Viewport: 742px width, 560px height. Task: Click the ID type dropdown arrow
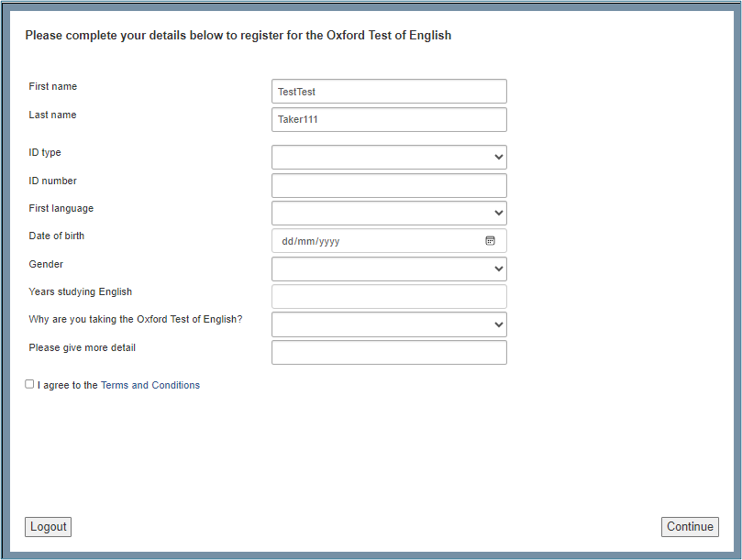499,158
